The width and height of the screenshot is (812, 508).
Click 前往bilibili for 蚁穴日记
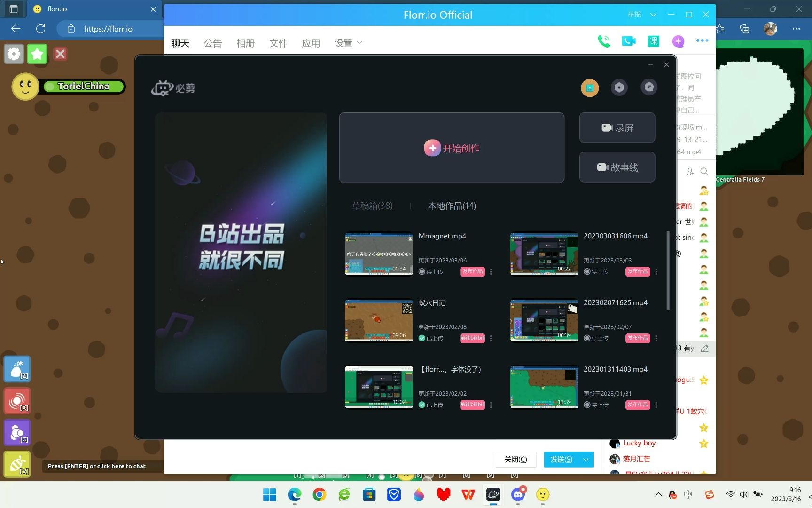click(472, 338)
